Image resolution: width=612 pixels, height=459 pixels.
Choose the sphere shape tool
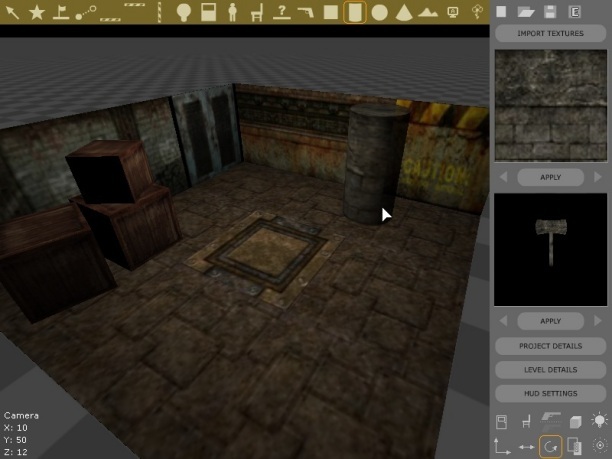click(x=379, y=12)
